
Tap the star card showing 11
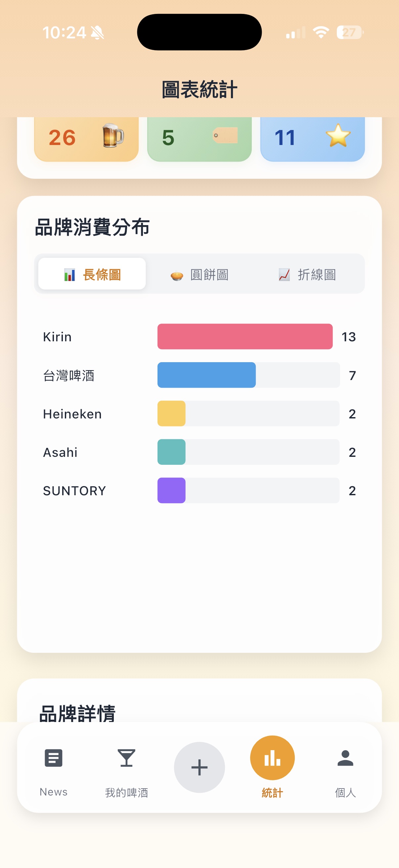312,139
